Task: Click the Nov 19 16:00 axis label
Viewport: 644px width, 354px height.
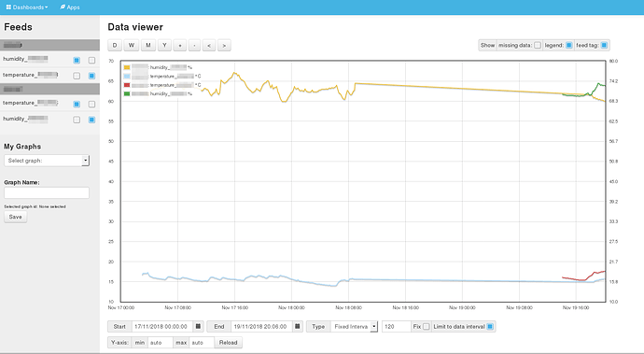Action: coord(576,307)
